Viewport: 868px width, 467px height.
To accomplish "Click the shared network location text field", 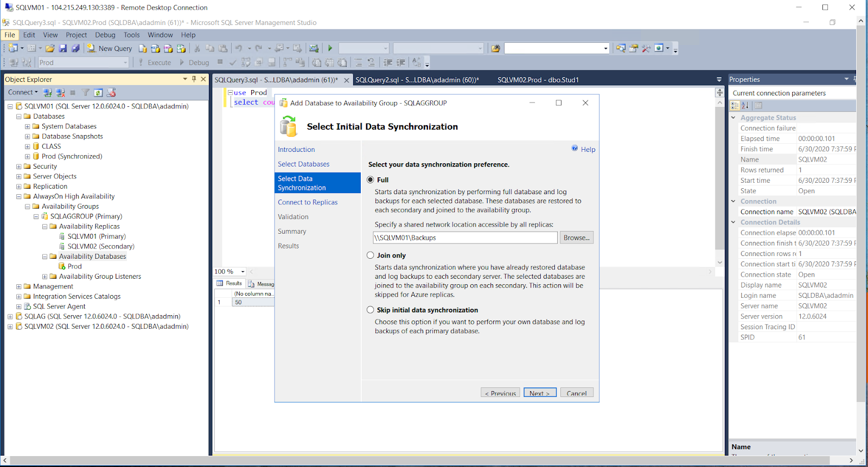I will coord(465,238).
